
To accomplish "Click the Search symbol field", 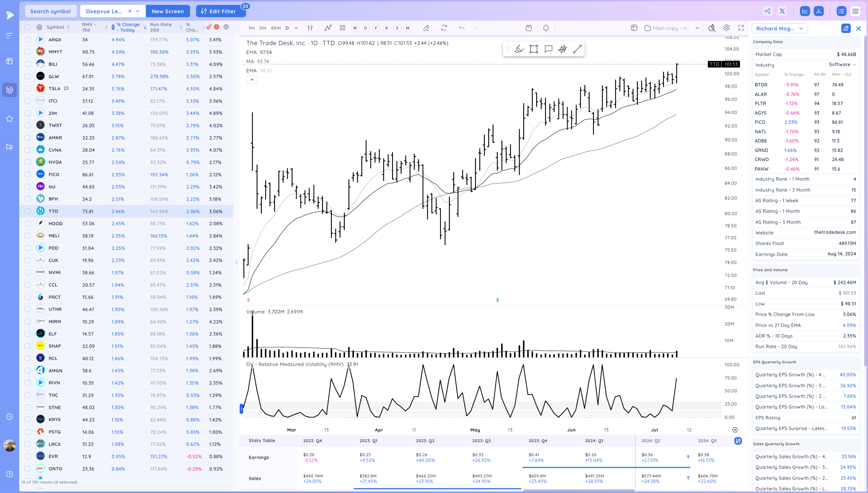I will click(x=50, y=11).
